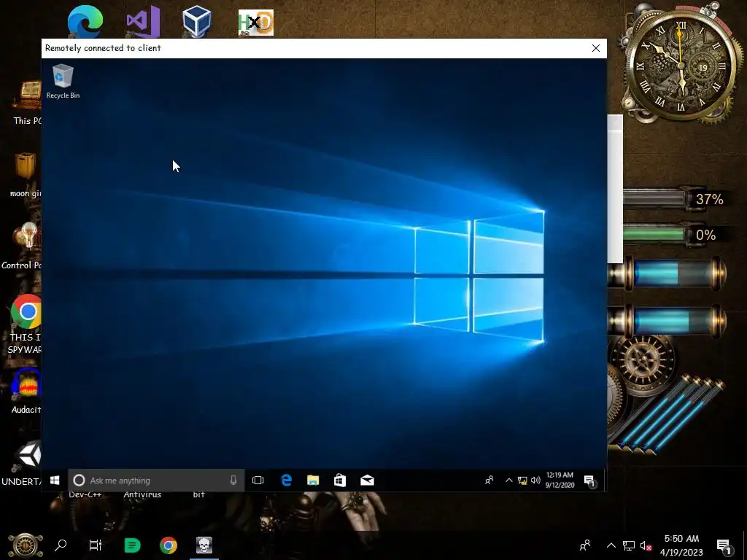
Task: Expand the host hidden tray icons
Action: tap(611, 545)
